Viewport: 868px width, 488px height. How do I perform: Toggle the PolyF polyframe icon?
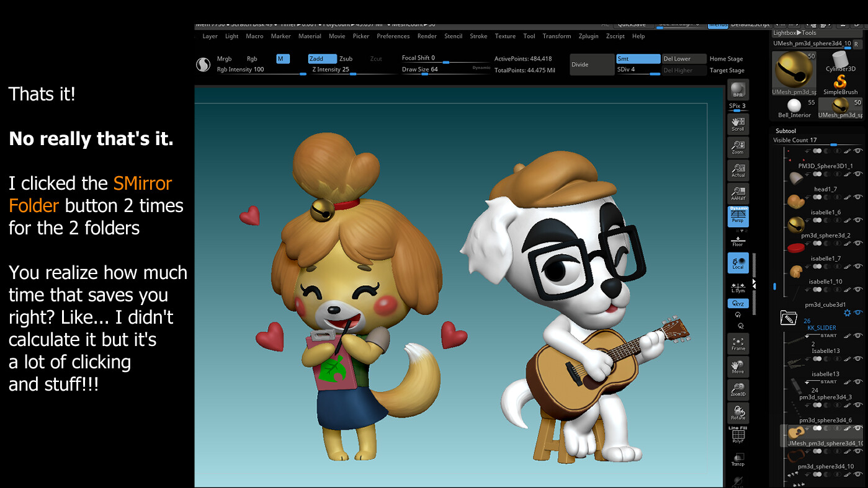[x=738, y=435]
